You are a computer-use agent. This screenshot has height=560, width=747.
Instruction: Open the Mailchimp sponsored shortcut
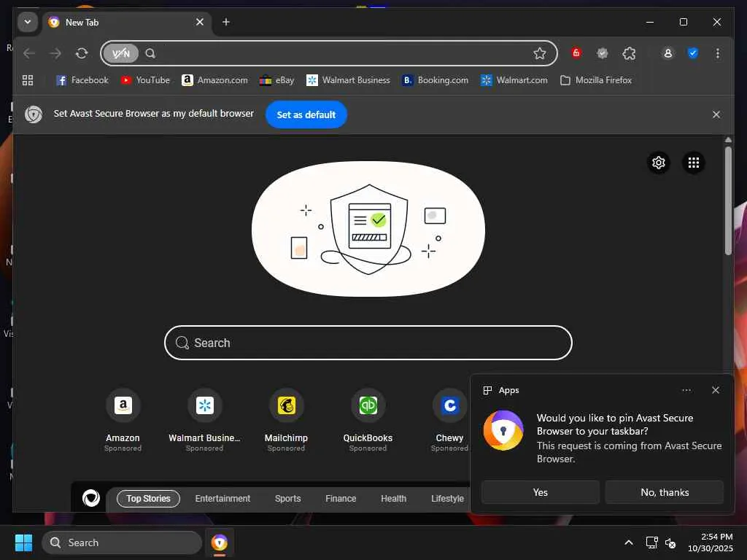[x=286, y=421]
